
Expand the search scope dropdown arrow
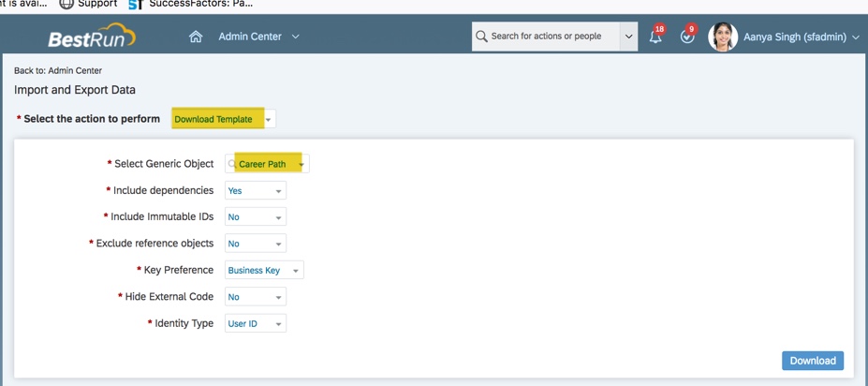[x=628, y=37]
